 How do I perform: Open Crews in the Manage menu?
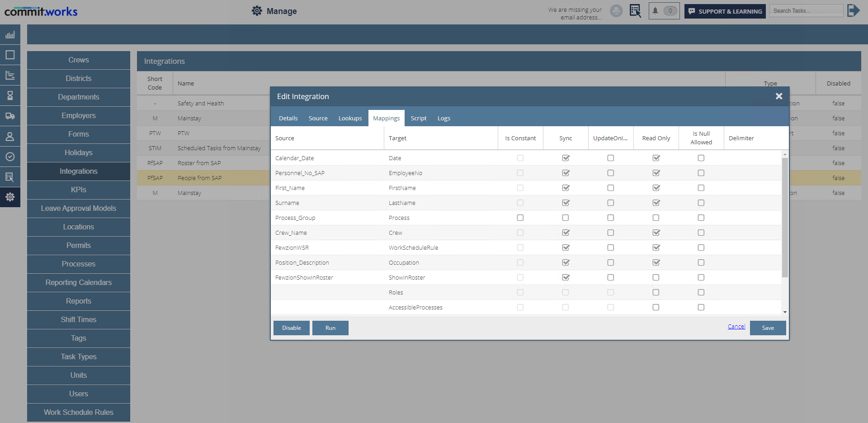click(79, 60)
